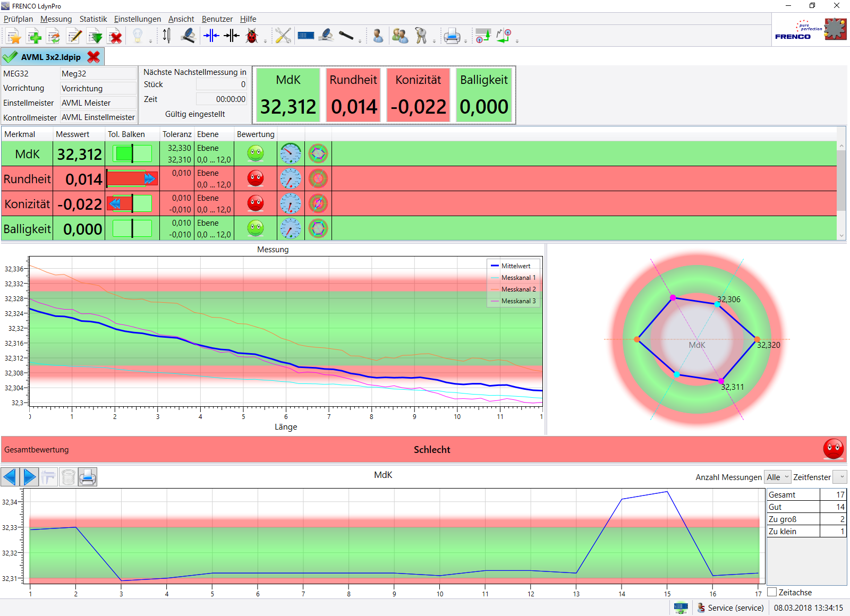Open the Anzahl Messungen dropdown showing Alle
The image size is (850, 616).
tap(777, 477)
